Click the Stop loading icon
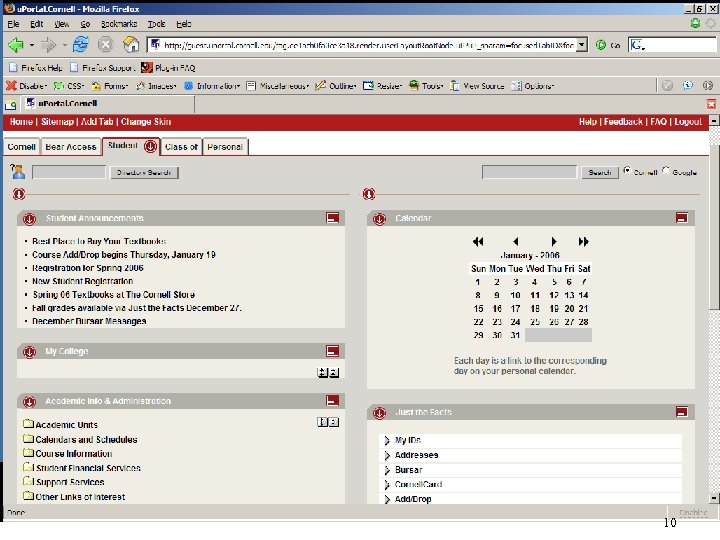The height and width of the screenshot is (540, 720). click(105, 45)
